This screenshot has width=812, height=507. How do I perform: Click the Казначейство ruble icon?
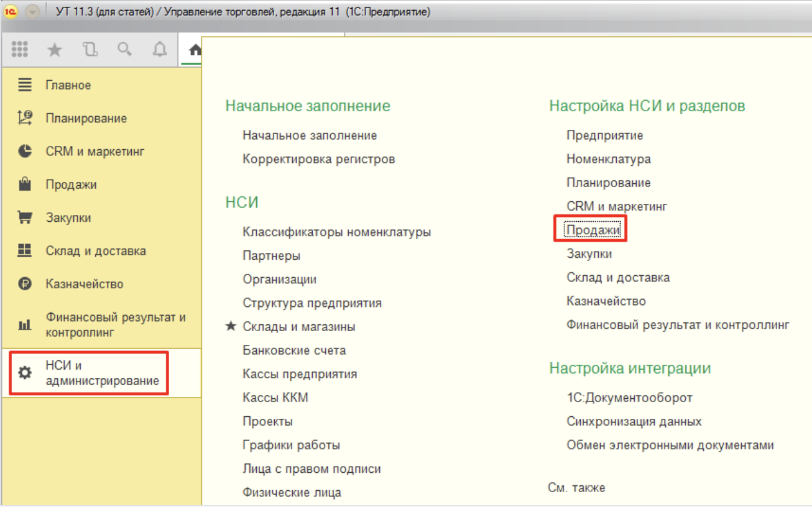coord(25,284)
